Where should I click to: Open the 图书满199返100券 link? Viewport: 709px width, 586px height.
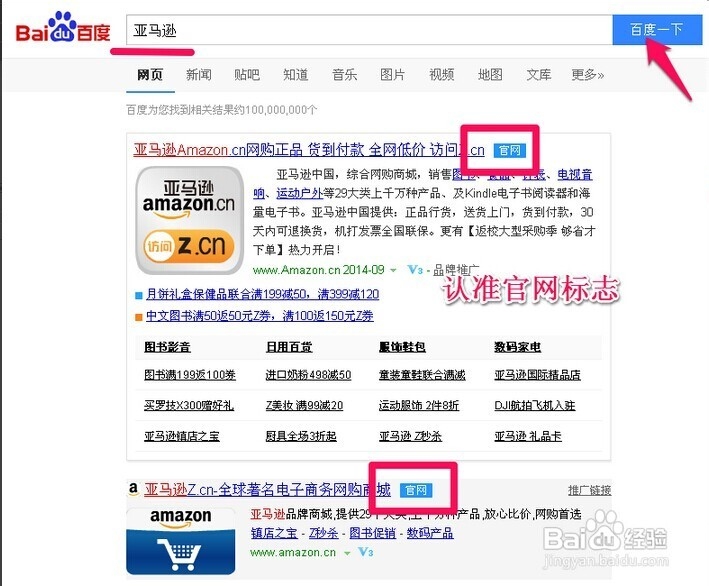pos(190,375)
